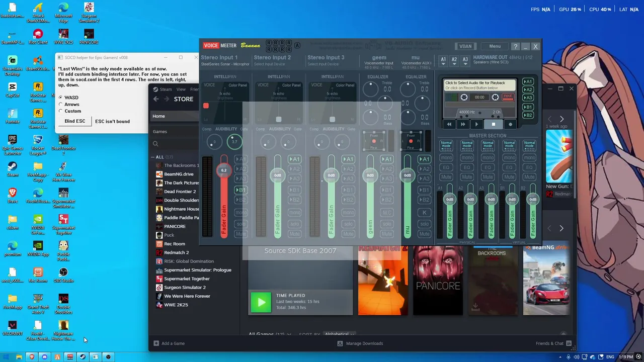The height and width of the screenshot is (362, 644).
Task: Click the recorder input source icon
Action: coord(508,97)
